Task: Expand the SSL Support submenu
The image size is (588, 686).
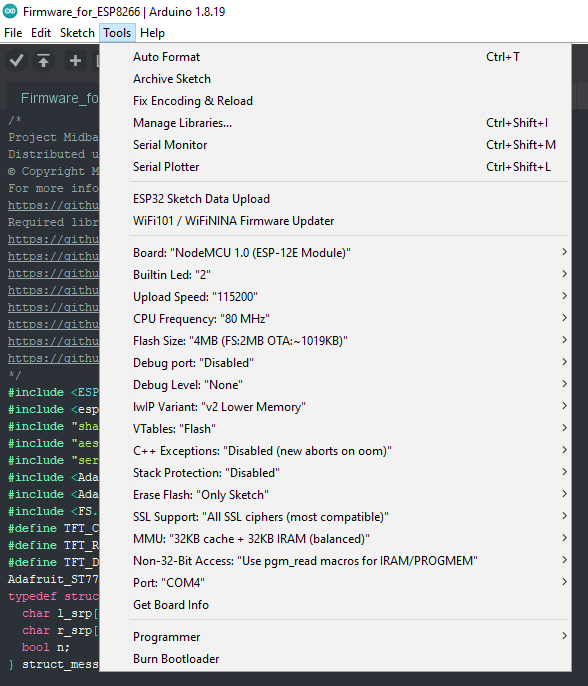Action: (x=336, y=517)
